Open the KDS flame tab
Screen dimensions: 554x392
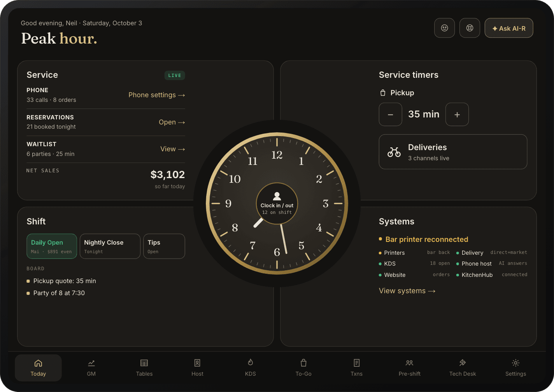point(251,368)
